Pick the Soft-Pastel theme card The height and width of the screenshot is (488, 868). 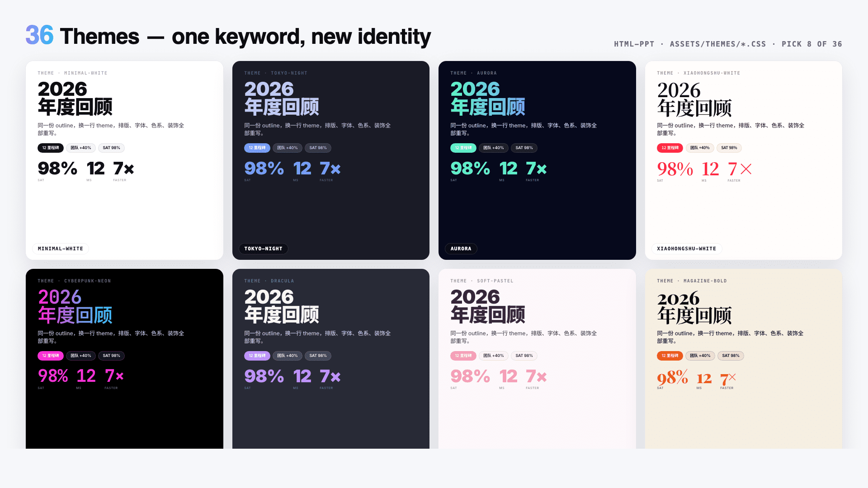537,416
